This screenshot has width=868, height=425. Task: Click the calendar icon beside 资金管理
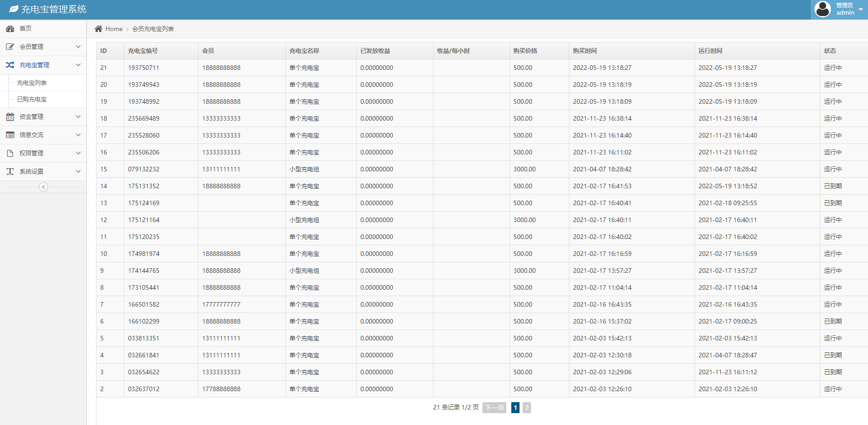[10, 117]
